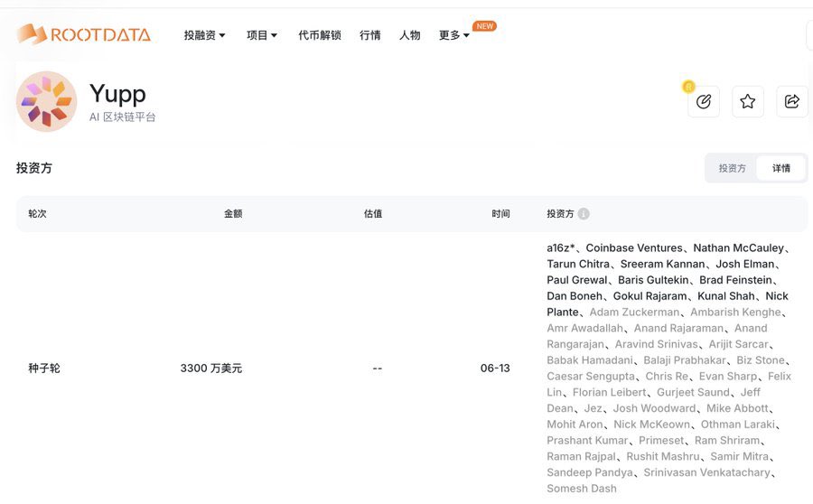The height and width of the screenshot is (504, 813).
Task: Open the a16z investor link
Action: pos(560,247)
